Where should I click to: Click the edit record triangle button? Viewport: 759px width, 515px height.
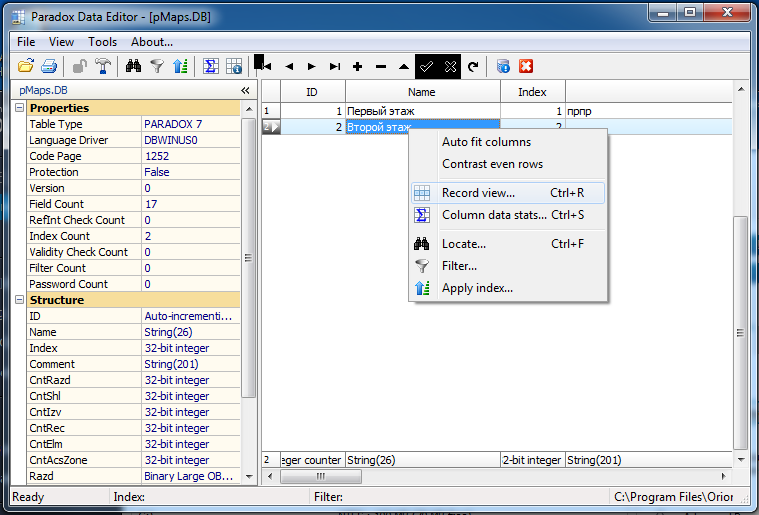pos(404,66)
